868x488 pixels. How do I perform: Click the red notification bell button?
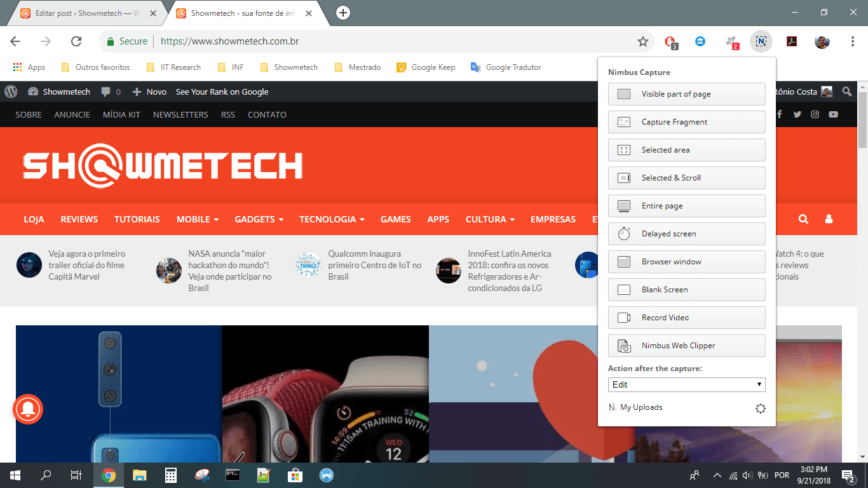(28, 409)
